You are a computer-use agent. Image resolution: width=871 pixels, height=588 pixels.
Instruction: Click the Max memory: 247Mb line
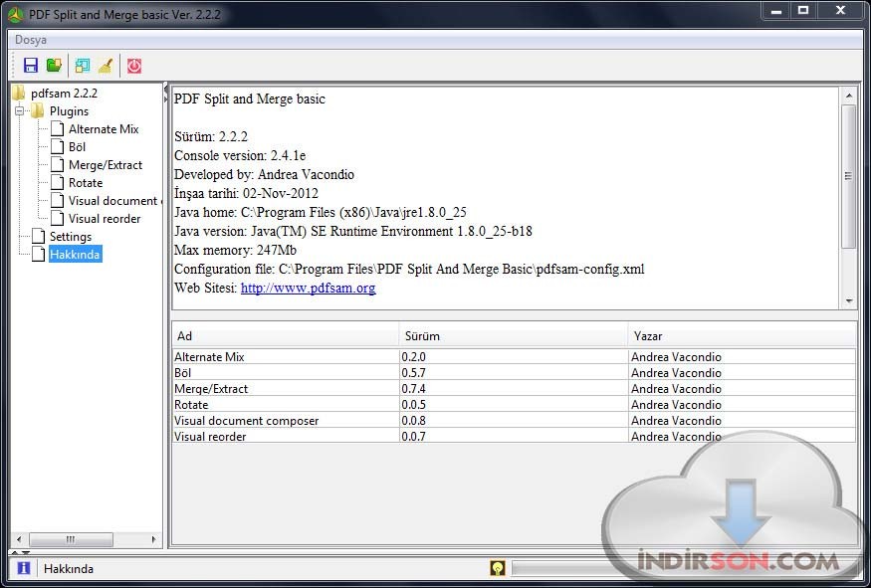tap(236, 250)
